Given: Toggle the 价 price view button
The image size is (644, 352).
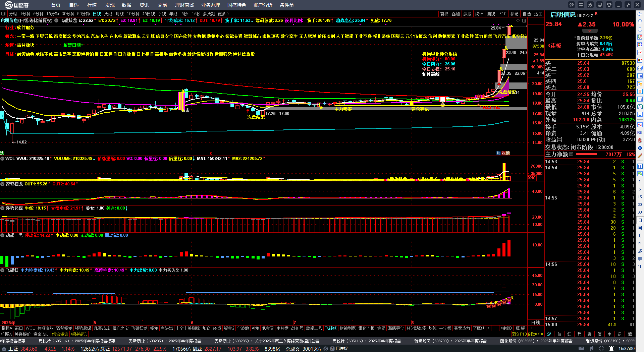Looking at the screenshot, I should (559, 334).
